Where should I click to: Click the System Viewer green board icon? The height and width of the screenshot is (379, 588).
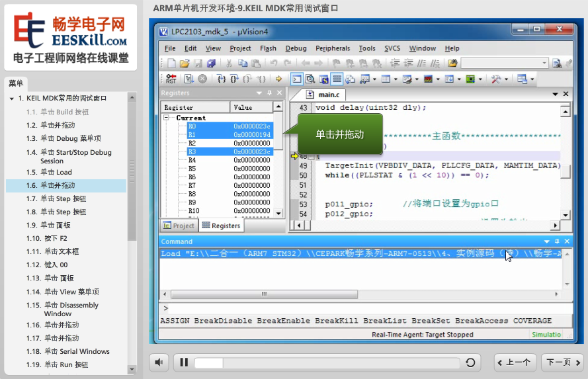coord(470,79)
